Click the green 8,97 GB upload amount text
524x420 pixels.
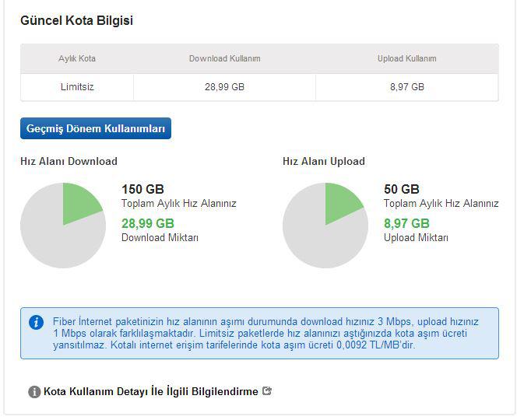click(x=406, y=223)
